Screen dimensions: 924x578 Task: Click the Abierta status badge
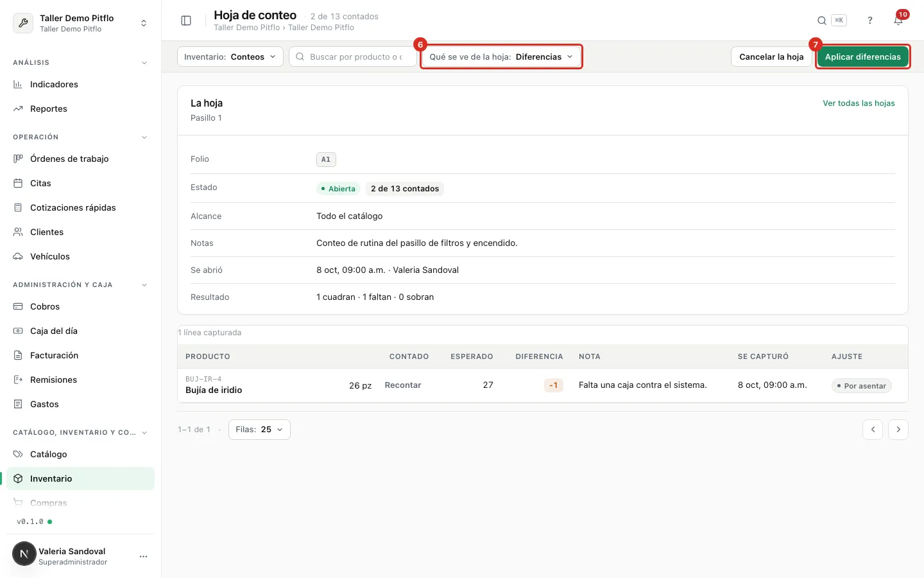(339, 189)
